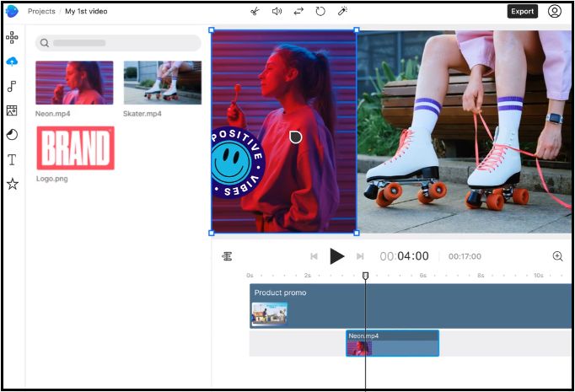The height and width of the screenshot is (392, 575).
Task: Open the magic wand effects tool
Action: coord(342,11)
